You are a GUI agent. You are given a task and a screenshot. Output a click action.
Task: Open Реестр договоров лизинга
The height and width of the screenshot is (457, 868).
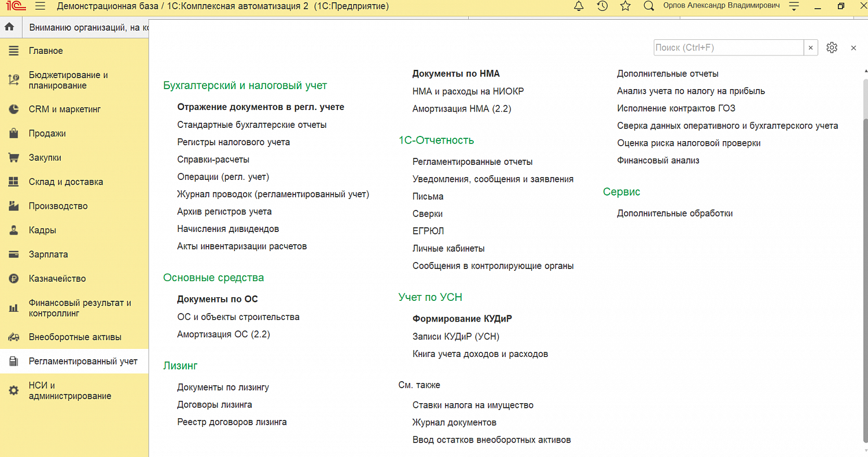[232, 422]
